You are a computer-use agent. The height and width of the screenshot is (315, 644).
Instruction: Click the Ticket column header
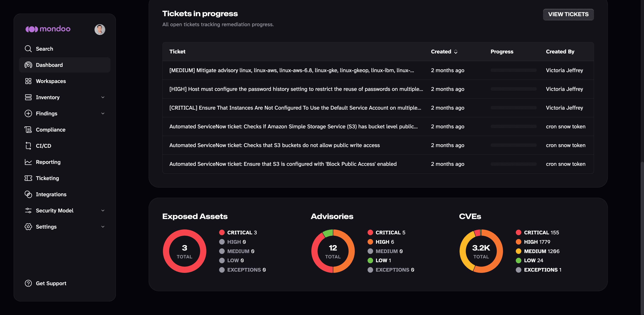tap(177, 52)
